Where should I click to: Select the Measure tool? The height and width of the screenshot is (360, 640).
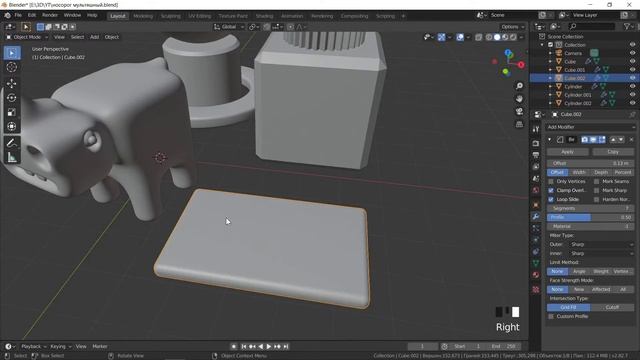point(12,157)
